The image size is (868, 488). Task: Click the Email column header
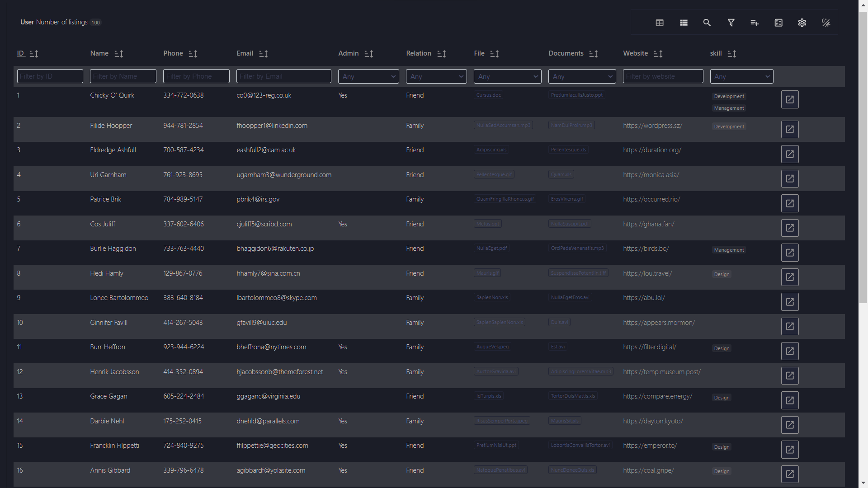coord(245,53)
